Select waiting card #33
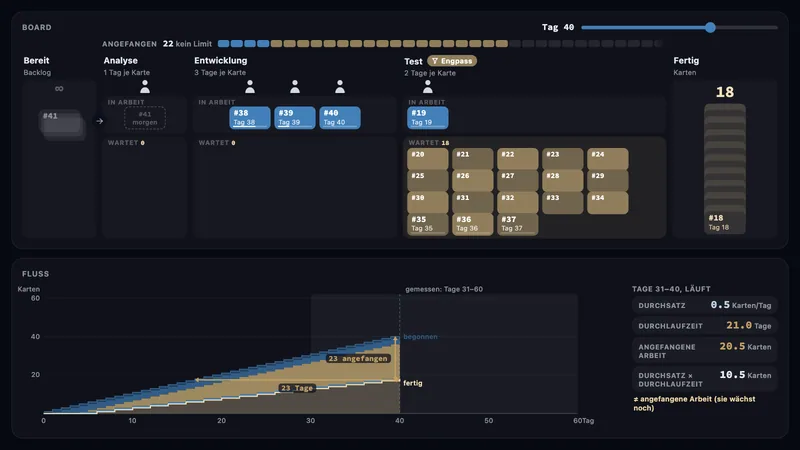 [562, 203]
